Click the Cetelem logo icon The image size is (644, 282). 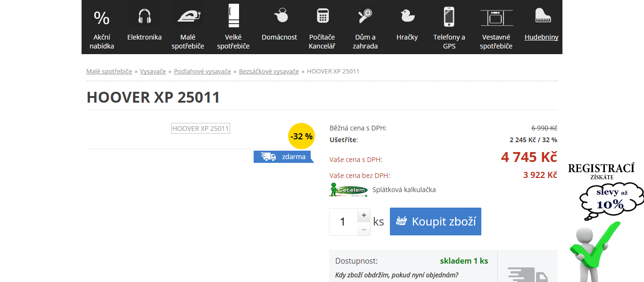(348, 190)
